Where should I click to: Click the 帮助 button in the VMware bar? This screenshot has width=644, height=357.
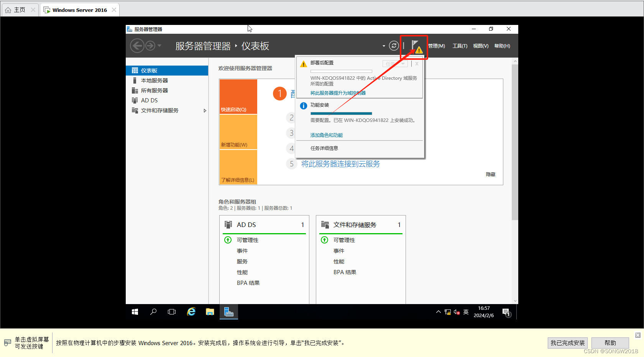610,343
